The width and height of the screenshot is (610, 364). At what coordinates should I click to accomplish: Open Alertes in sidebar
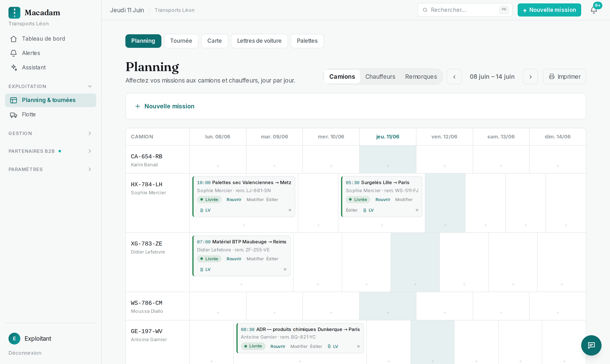51,53
